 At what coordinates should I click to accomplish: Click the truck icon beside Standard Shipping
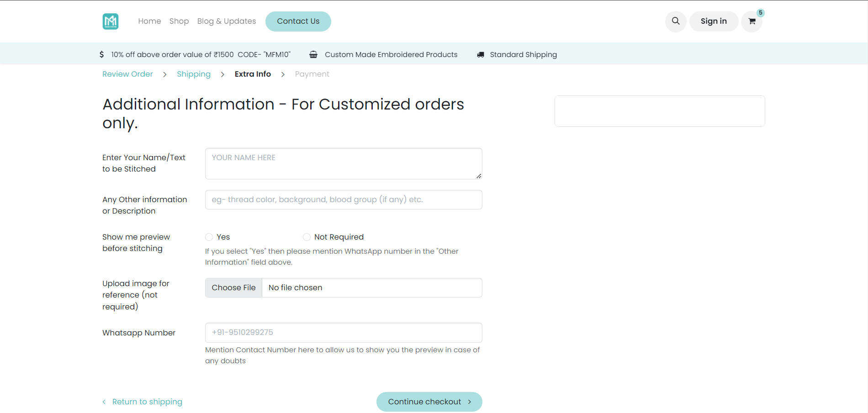[481, 55]
